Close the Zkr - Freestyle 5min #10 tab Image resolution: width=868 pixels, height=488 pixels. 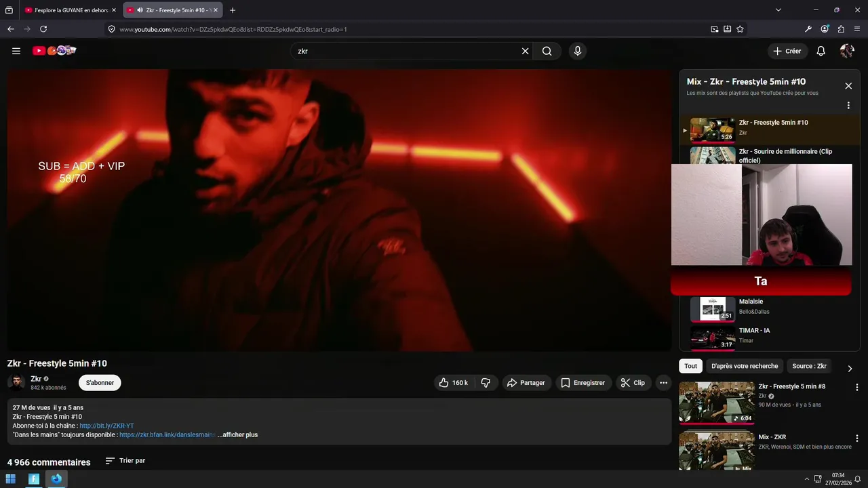point(216,10)
